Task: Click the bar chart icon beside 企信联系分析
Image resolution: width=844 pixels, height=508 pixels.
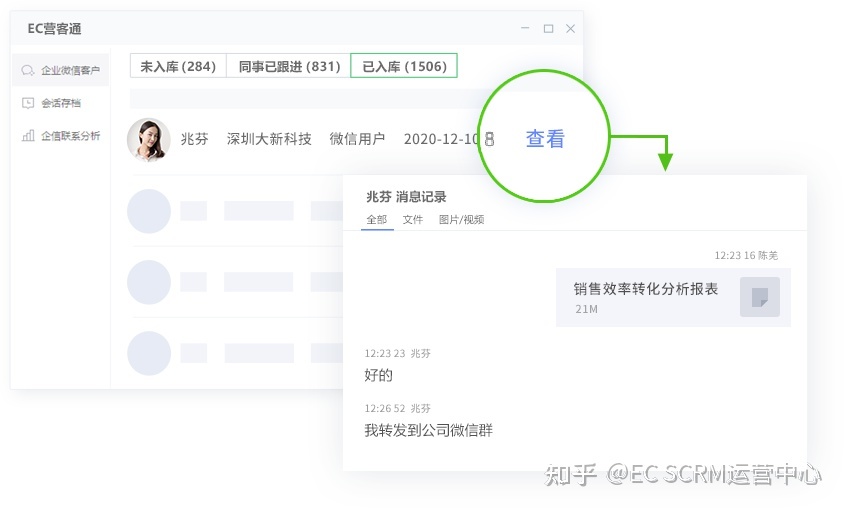Action: click(28, 136)
